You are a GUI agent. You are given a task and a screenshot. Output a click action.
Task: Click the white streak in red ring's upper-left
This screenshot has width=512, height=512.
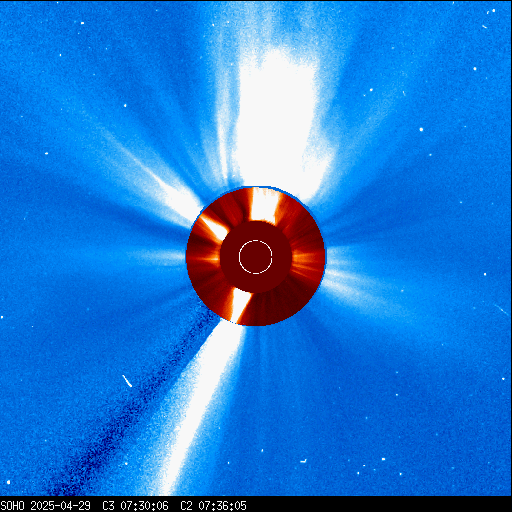coord(213,227)
